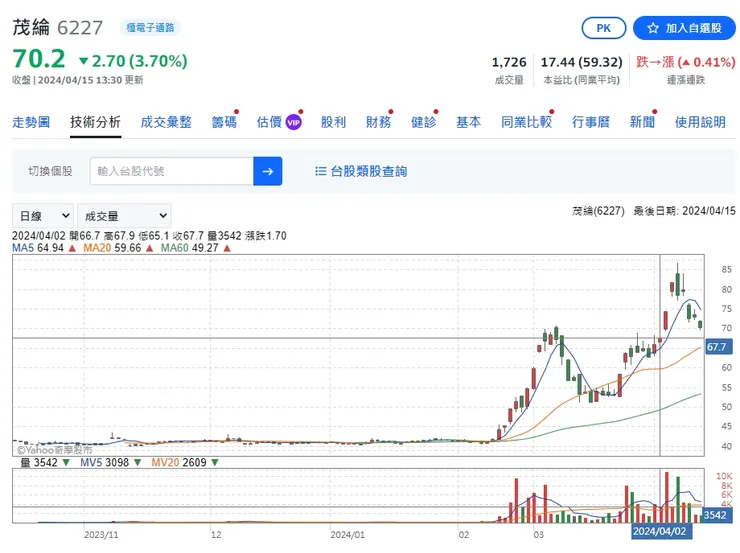Click the blue arrow submit button

point(268,171)
